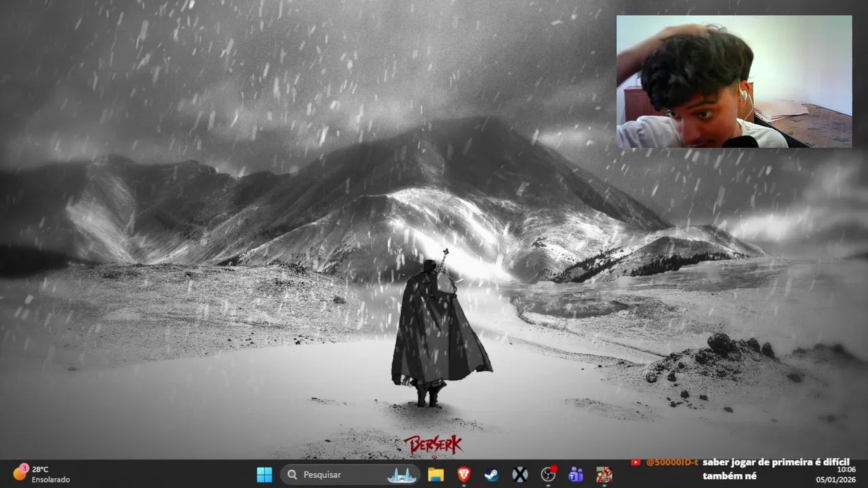This screenshot has width=868, height=488.
Task: Open the Windows Start menu
Action: tap(264, 474)
